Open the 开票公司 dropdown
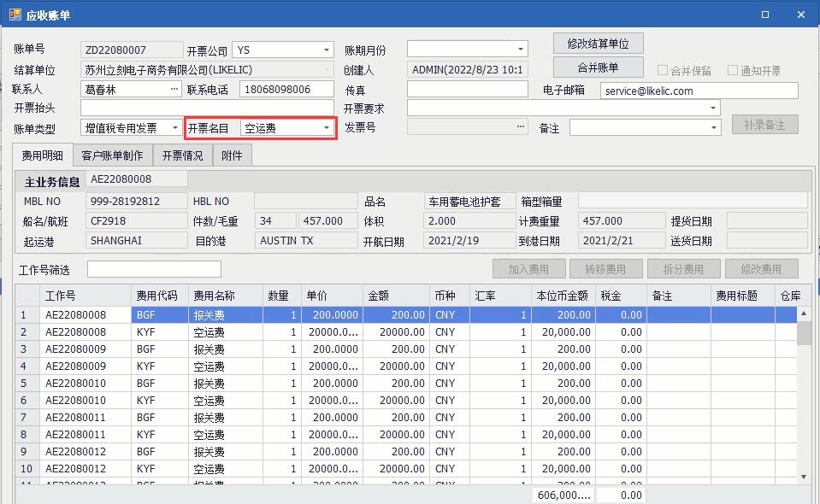820x504 pixels. pos(326,50)
